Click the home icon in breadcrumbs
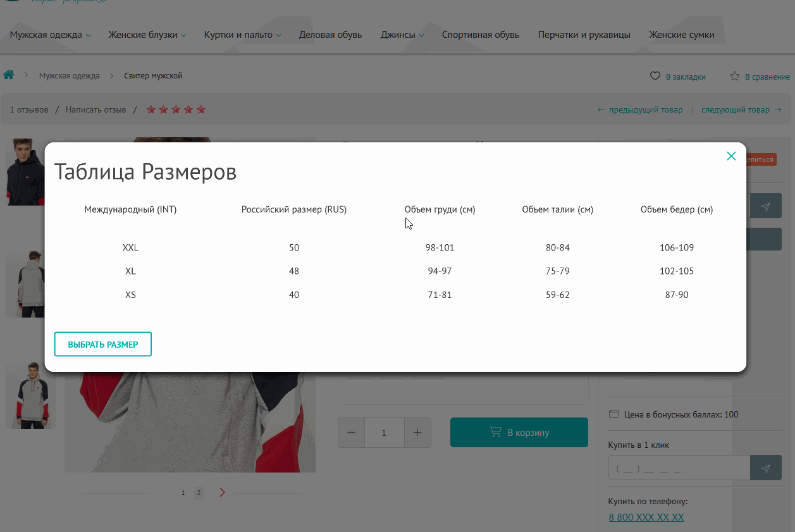Image resolution: width=795 pixels, height=532 pixels. (9, 75)
